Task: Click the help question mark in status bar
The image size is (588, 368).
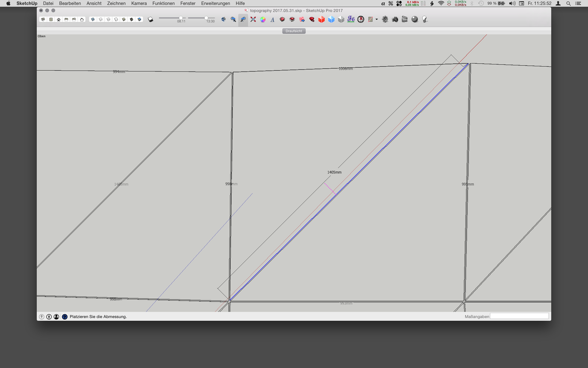Action: (x=65, y=316)
